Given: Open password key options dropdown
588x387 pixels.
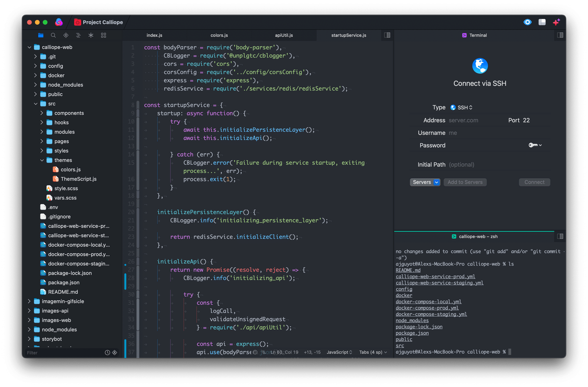Looking at the screenshot, I should (535, 145).
